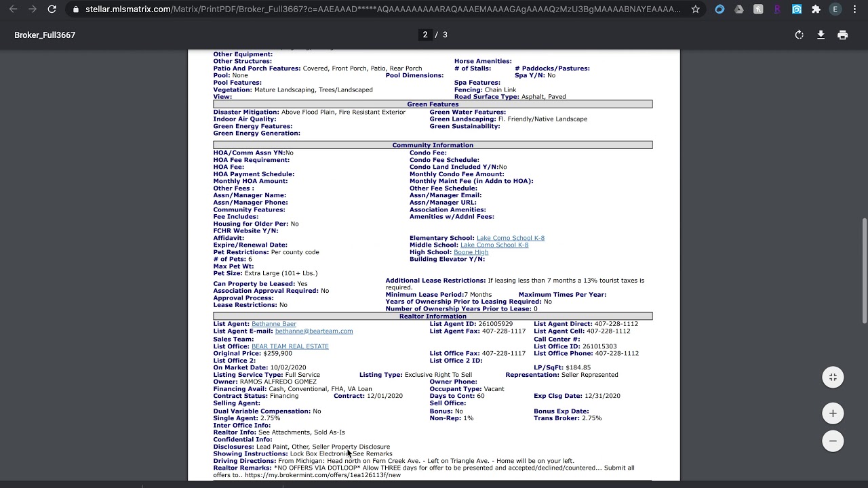Go back to the previous page
868x488 pixels.
click(x=14, y=9)
